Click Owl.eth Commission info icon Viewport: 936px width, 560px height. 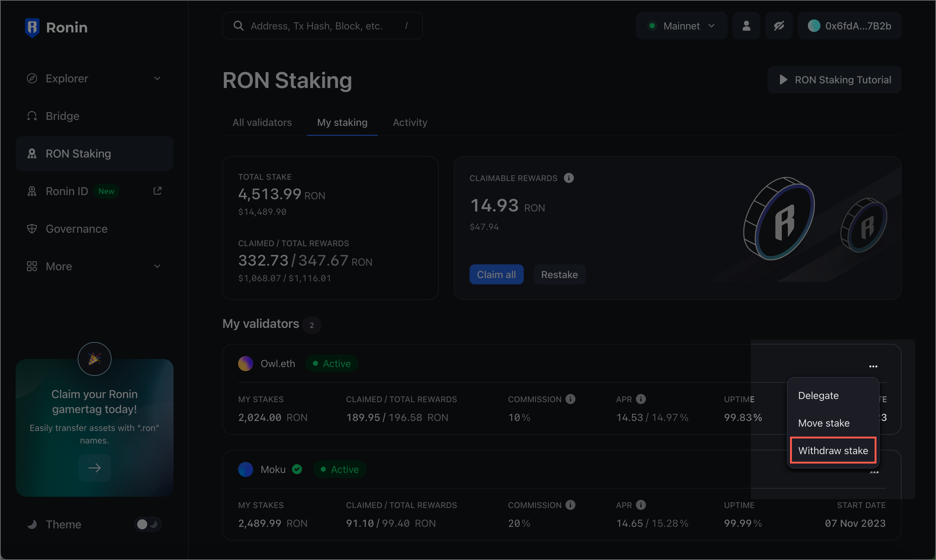570,399
